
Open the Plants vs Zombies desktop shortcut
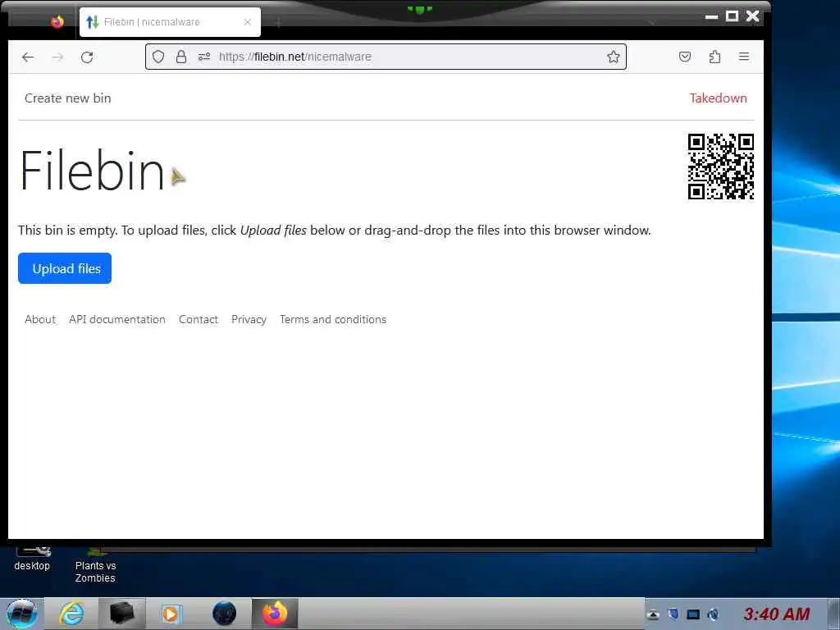tap(95, 565)
